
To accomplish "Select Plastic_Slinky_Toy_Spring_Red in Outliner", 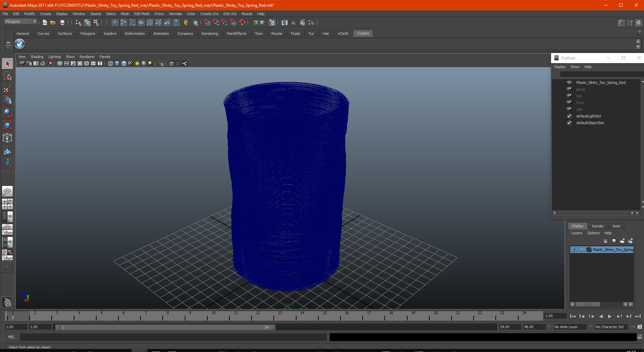I will [x=601, y=83].
